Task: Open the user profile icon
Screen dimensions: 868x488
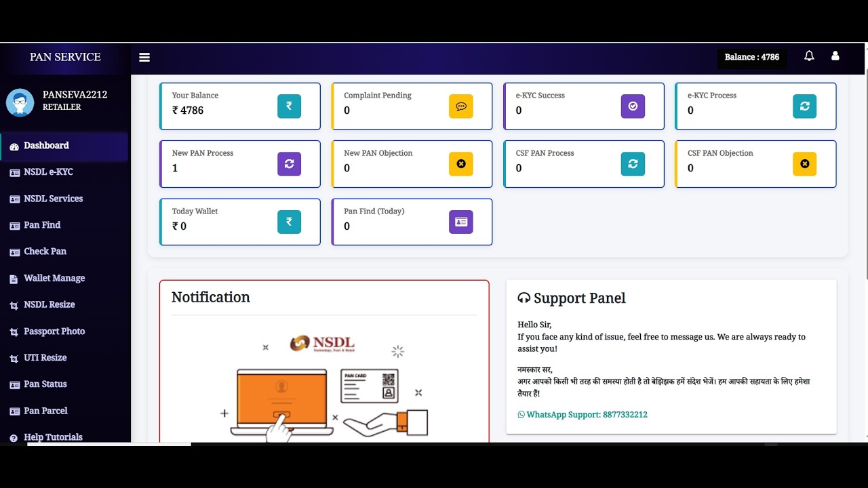Action: (835, 56)
